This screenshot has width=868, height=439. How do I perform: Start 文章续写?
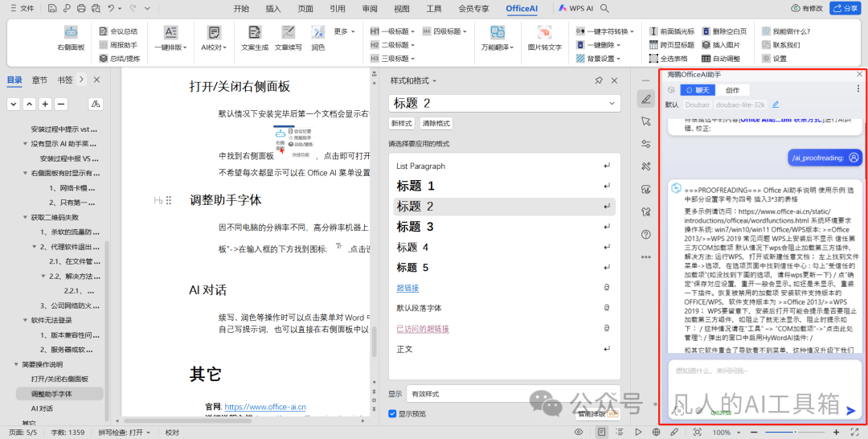288,39
